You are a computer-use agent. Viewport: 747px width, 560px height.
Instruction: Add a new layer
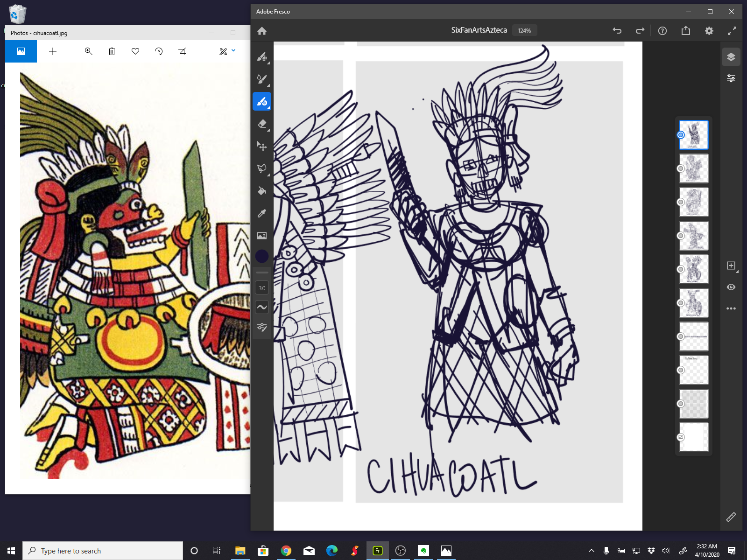[x=731, y=266]
